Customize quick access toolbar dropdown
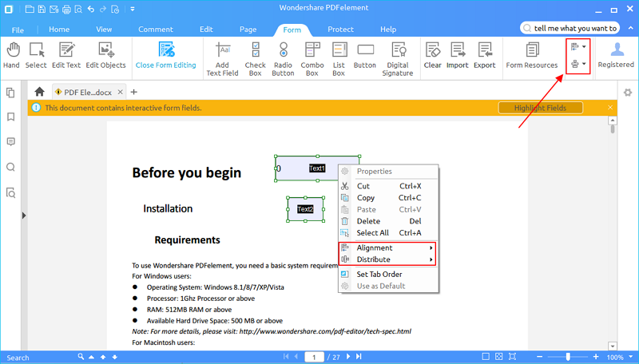The width and height of the screenshot is (639, 364). 133,9
